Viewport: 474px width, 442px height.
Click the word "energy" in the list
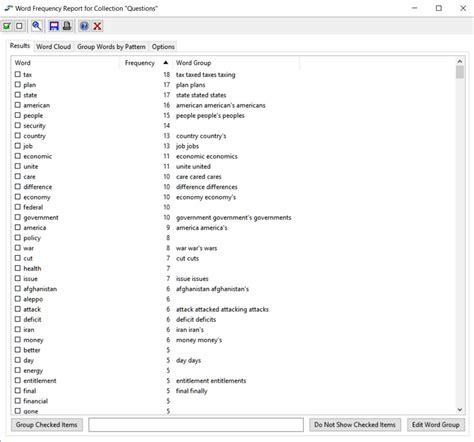(33, 371)
